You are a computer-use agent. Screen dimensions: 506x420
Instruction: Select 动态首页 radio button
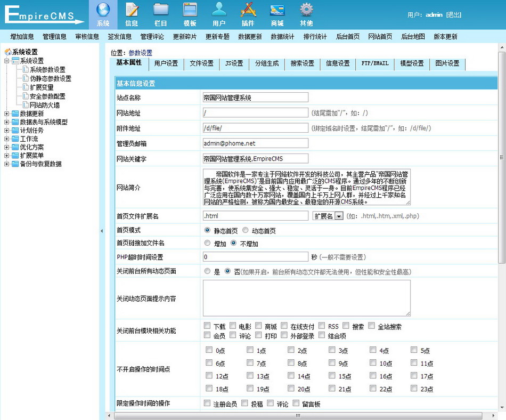(245, 230)
